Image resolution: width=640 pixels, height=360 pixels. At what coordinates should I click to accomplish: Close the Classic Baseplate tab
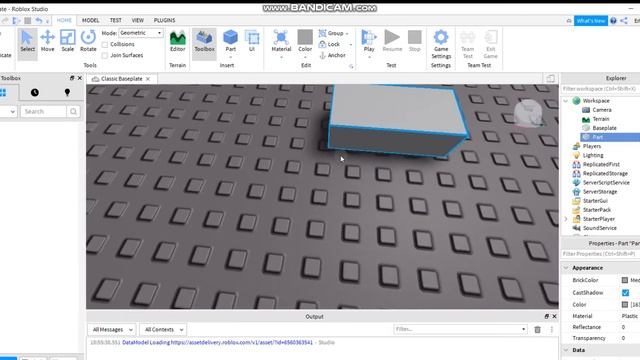click(148, 79)
